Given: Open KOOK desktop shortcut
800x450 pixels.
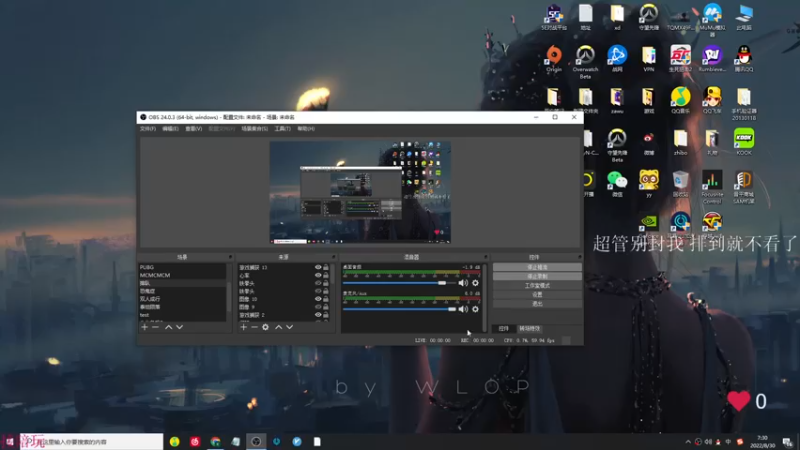Looking at the screenshot, I should (744, 142).
